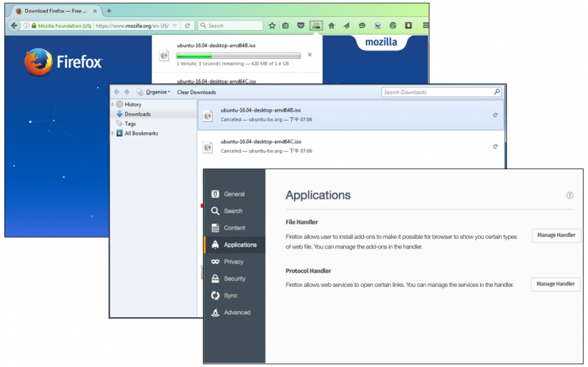Viewport: 588px width, 367px height.
Task: Expand the All Bookmarks tree node
Action: (112, 133)
